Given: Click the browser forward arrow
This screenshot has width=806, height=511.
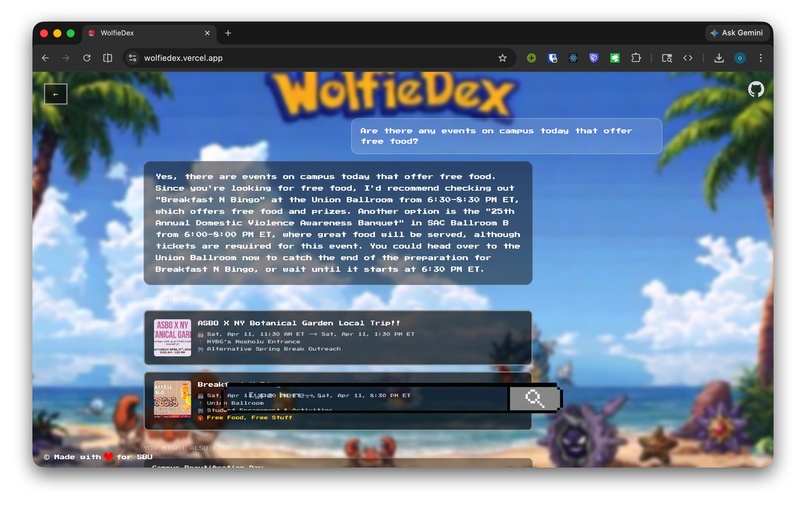Looking at the screenshot, I should pos(66,58).
